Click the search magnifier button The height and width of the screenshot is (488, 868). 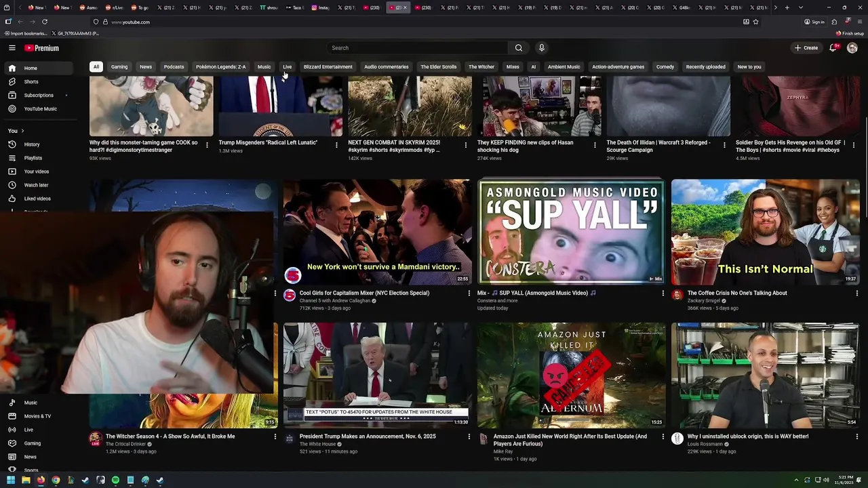[519, 48]
